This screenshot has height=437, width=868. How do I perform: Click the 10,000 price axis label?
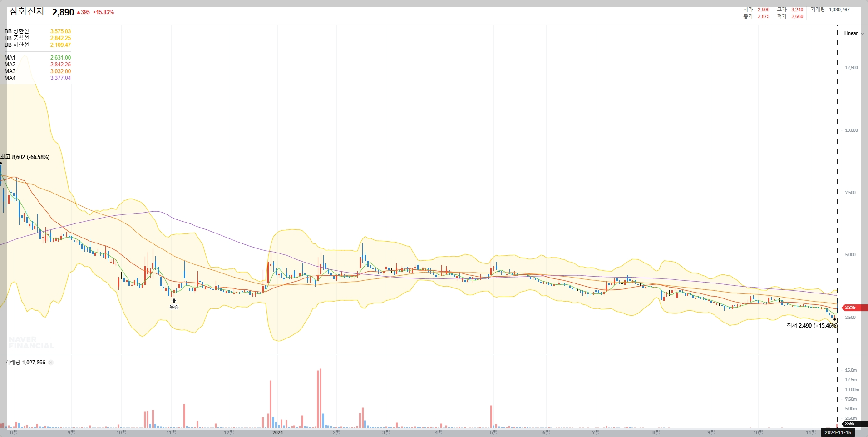coord(851,130)
